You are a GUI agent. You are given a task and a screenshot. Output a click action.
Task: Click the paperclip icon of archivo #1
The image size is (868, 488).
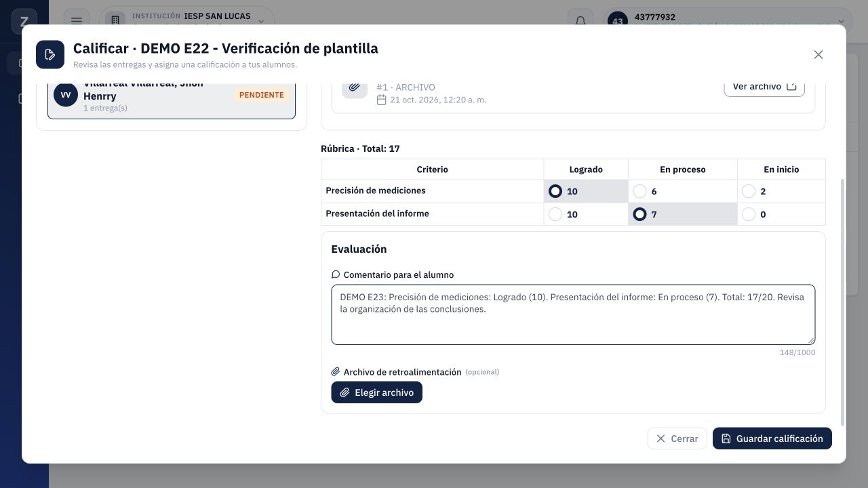(x=354, y=88)
